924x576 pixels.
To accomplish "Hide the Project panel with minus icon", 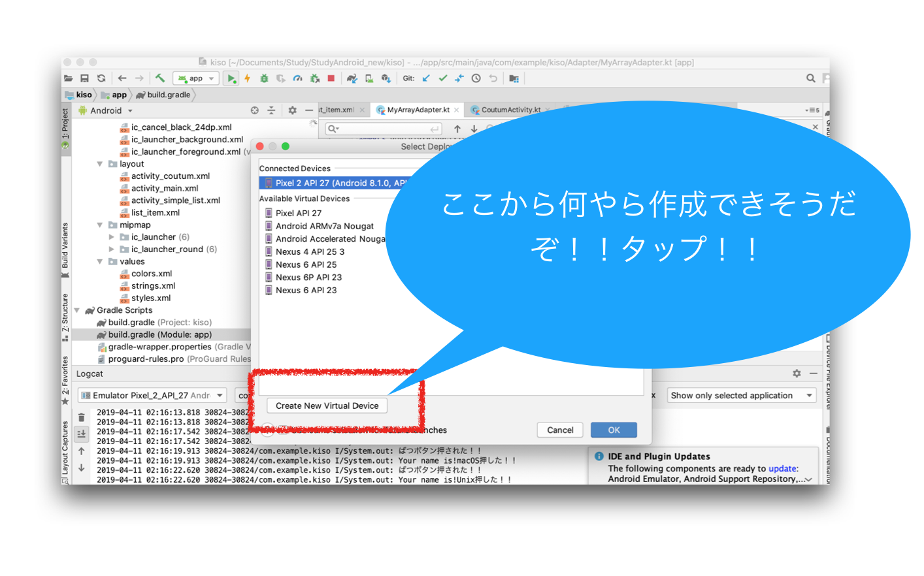I will [x=308, y=111].
